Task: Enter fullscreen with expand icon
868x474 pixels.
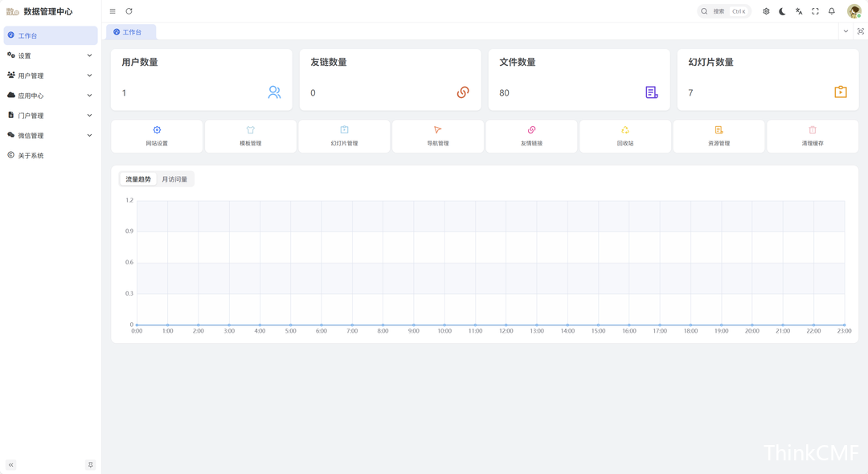Action: (816, 11)
